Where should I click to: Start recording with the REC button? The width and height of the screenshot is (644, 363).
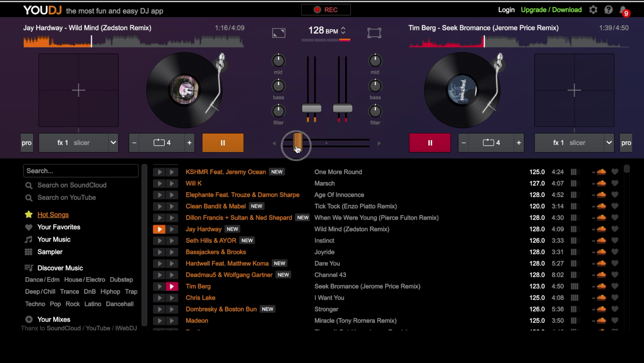(325, 10)
